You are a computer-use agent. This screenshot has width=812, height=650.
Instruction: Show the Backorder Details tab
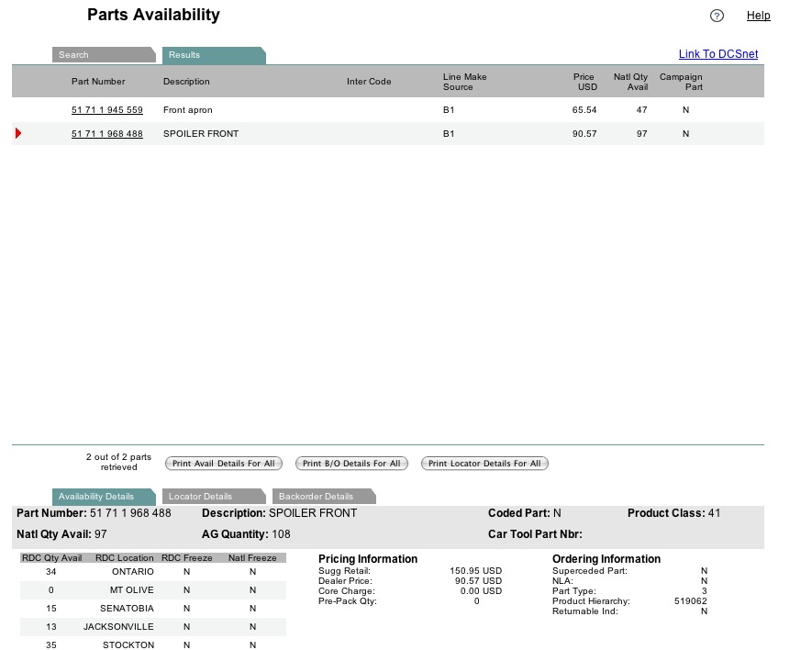[x=321, y=497]
